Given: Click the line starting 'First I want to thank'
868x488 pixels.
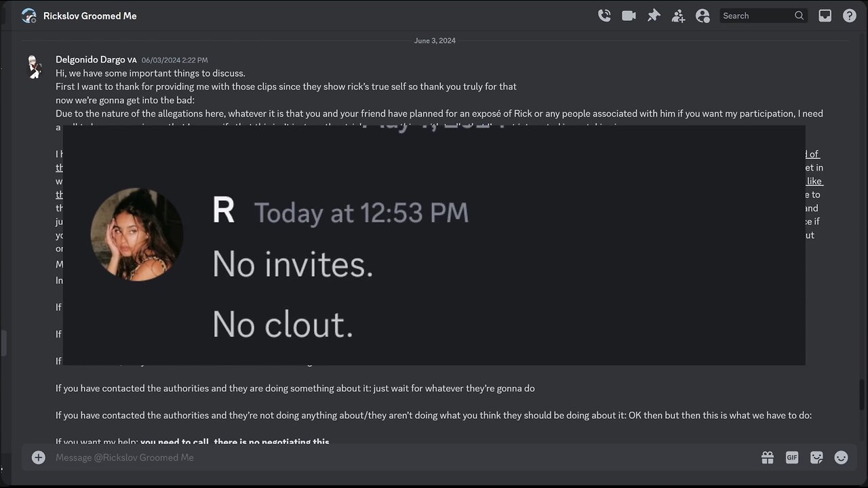Looking at the screenshot, I should tap(286, 87).
